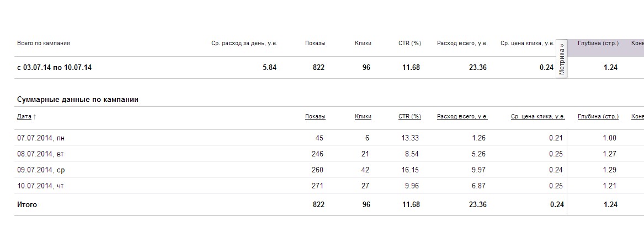Sort by CTR (%) column header
This screenshot has height=228, width=644.
tap(409, 116)
